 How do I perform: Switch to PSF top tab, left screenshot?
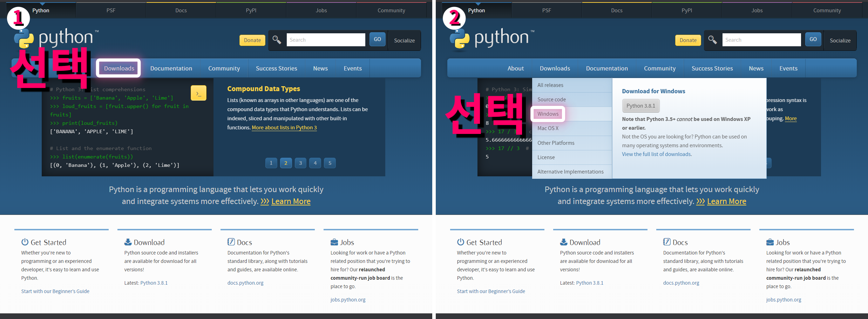click(x=111, y=11)
